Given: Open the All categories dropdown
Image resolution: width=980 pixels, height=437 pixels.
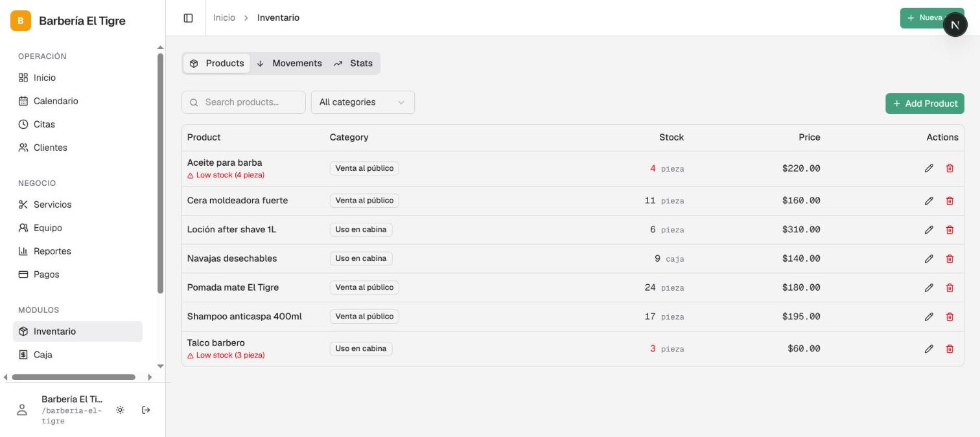Looking at the screenshot, I should click(363, 102).
